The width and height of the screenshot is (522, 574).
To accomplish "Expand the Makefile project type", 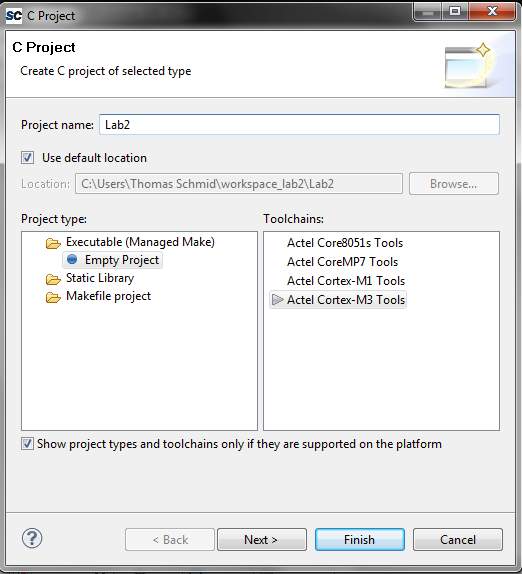I will pos(108,296).
